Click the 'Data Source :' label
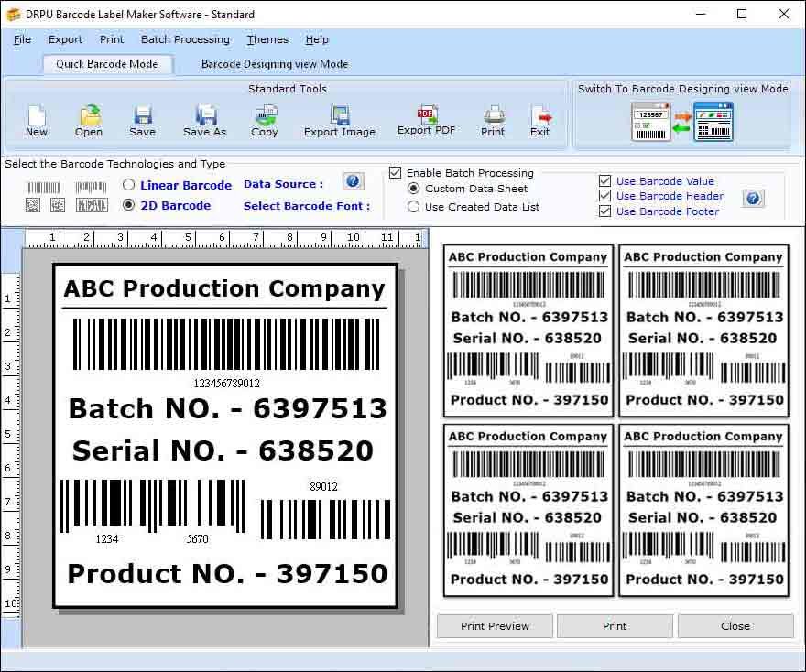The height and width of the screenshot is (672, 806). point(283,184)
